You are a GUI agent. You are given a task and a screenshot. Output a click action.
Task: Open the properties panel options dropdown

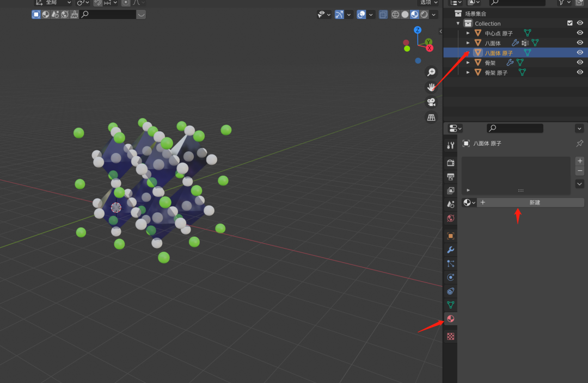pyautogui.click(x=579, y=128)
